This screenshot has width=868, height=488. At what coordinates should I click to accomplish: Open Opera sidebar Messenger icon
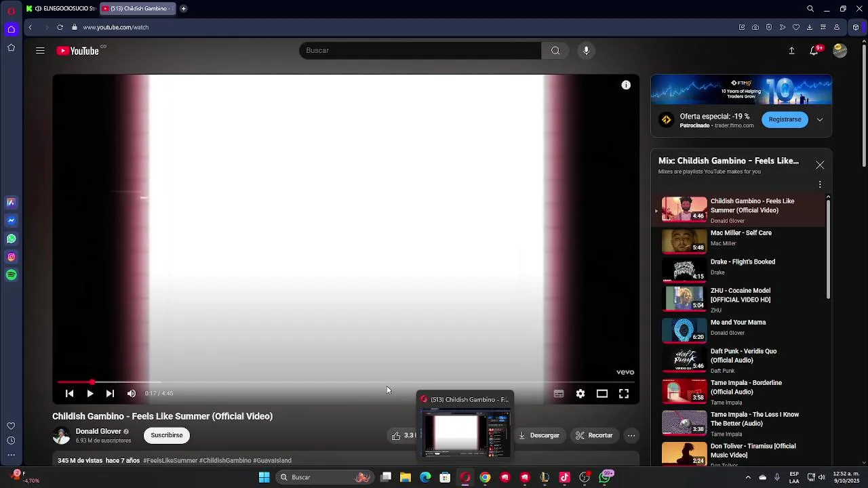pyautogui.click(x=11, y=220)
